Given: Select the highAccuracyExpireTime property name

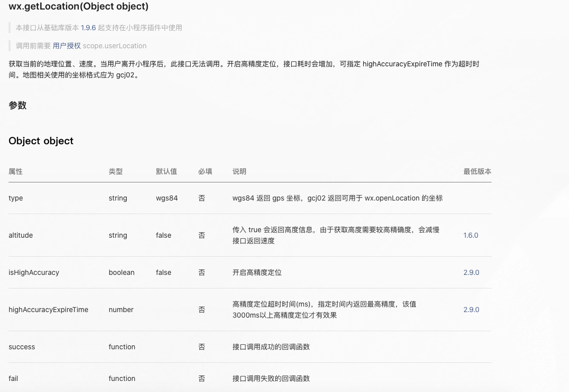Looking at the screenshot, I should point(48,310).
